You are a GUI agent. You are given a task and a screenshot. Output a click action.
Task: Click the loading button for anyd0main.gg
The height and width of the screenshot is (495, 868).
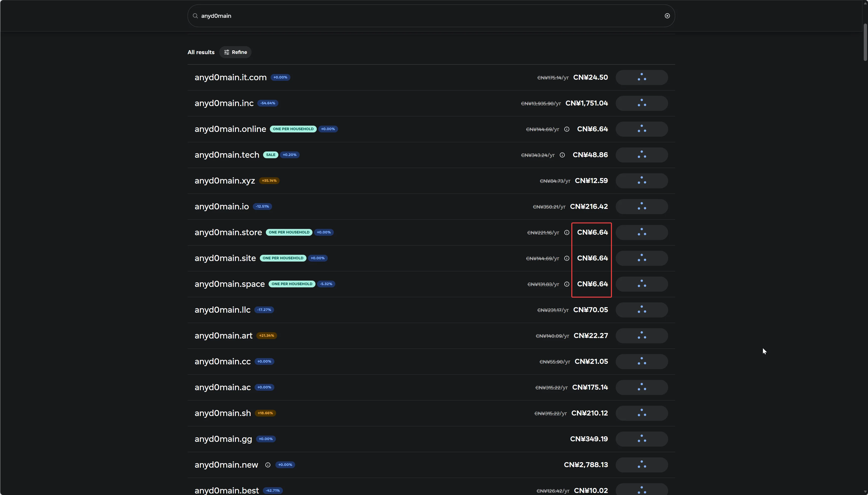click(642, 439)
